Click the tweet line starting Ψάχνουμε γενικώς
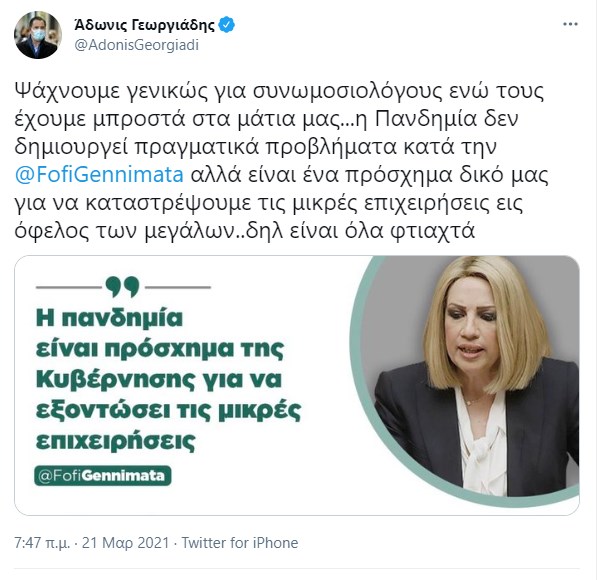This screenshot has width=599, height=580. (x=279, y=92)
